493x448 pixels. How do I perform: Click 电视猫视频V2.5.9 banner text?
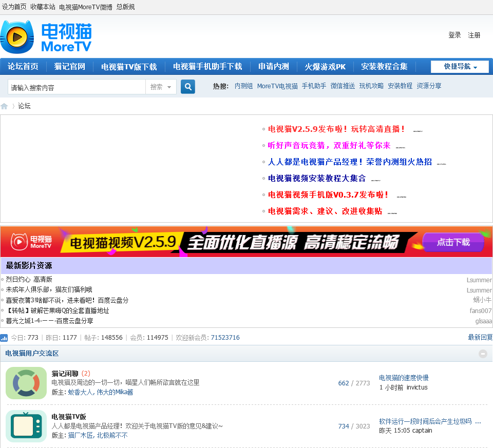tap(123, 243)
